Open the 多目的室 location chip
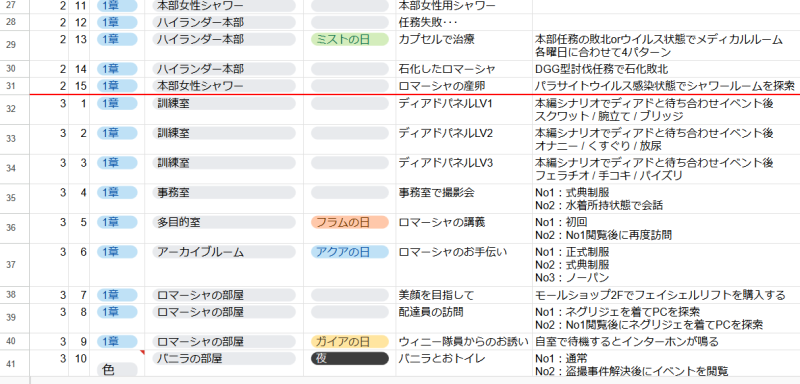Screen dimensions: 800x384 (x=224, y=222)
